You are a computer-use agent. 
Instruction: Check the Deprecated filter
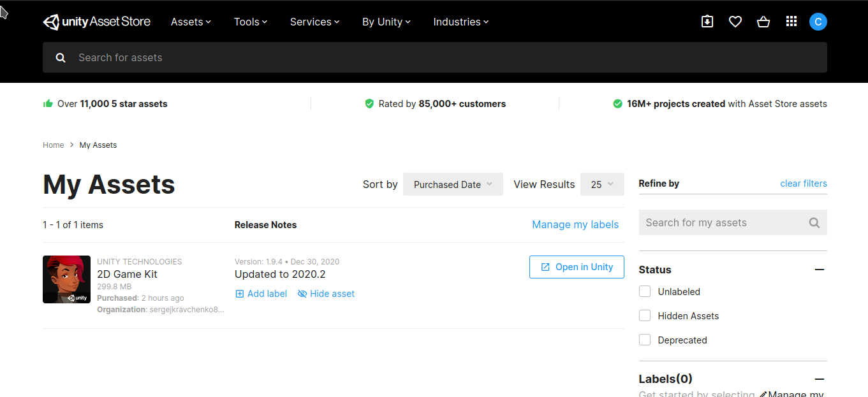(645, 340)
